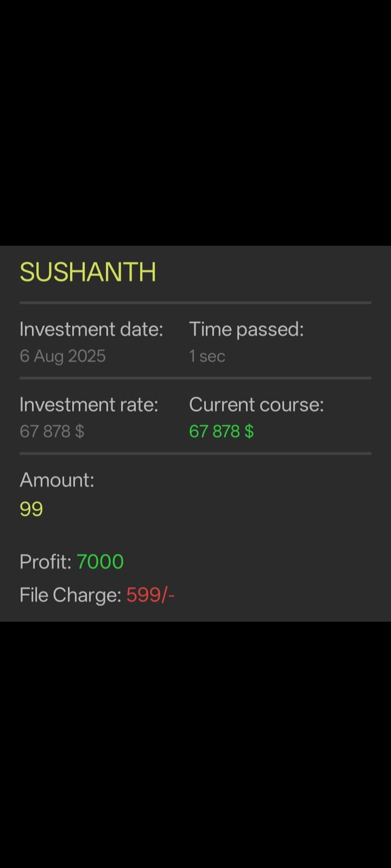Viewport: 391px width, 868px height.
Task: Click the grey investment rate amount
Action: pyautogui.click(x=52, y=431)
